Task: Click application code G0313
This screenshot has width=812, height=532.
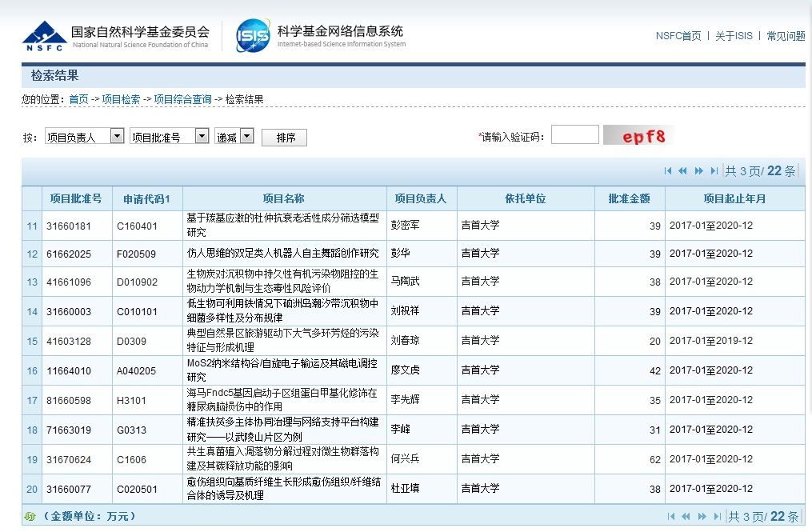Action: point(131,430)
